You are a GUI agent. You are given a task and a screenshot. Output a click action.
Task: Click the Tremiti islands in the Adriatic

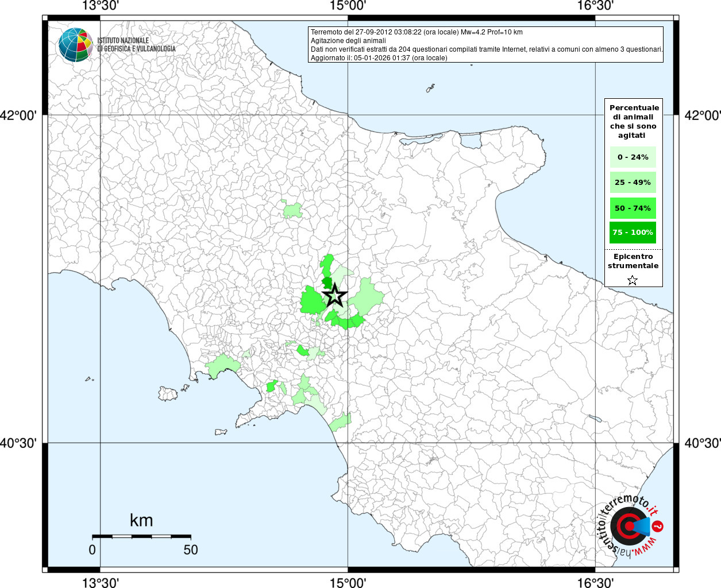pos(430,88)
